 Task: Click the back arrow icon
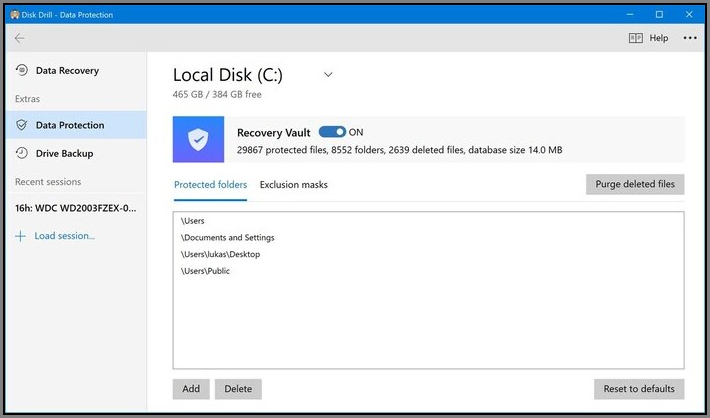[x=19, y=38]
